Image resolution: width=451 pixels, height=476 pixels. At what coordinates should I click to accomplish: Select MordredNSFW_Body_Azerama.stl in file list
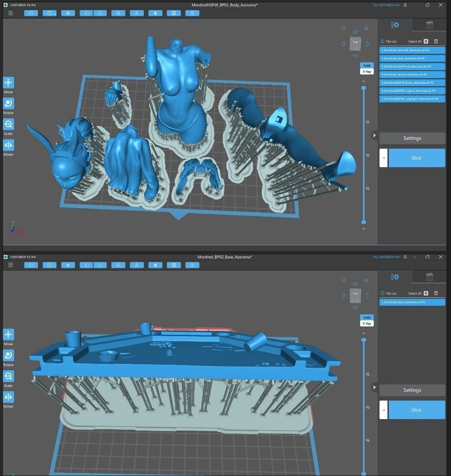412,82
